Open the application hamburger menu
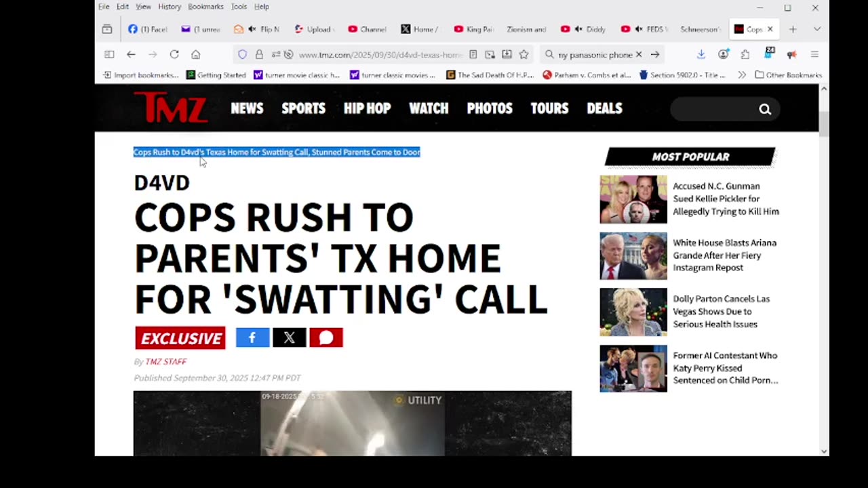The height and width of the screenshot is (488, 868). (814, 54)
